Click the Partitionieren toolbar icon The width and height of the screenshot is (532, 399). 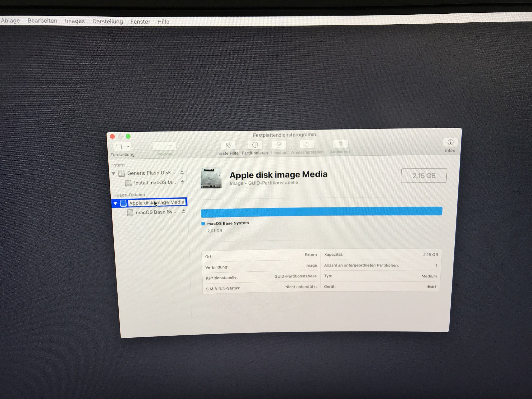click(x=255, y=145)
